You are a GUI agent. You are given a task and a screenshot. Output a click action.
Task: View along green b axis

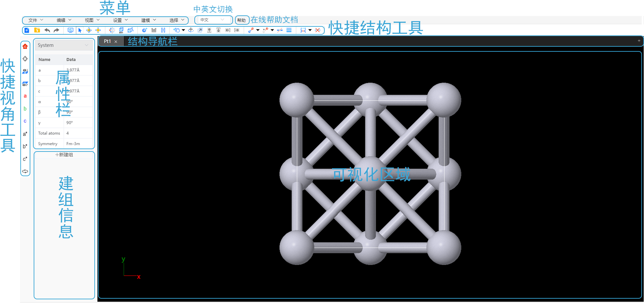coord(25,109)
